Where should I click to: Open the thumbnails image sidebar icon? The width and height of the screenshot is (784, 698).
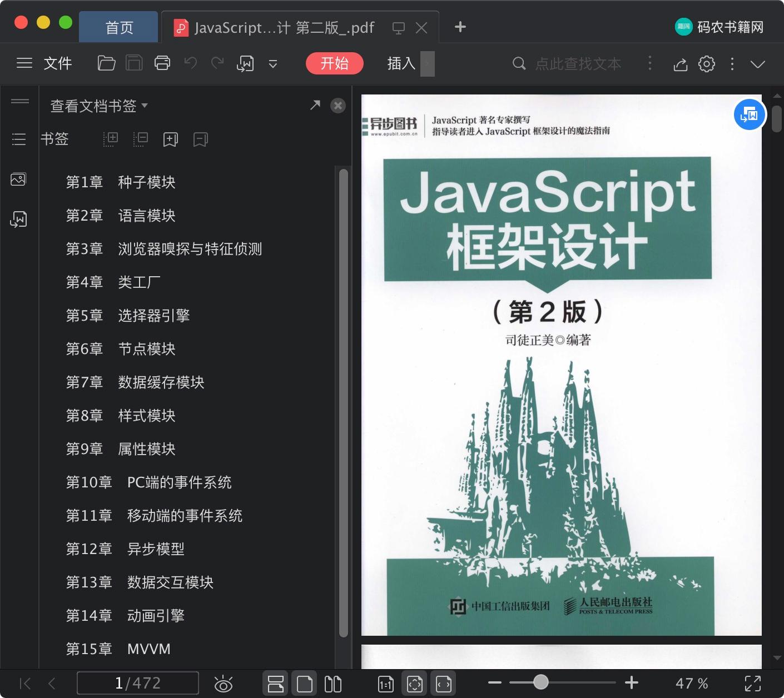pyautogui.click(x=18, y=179)
